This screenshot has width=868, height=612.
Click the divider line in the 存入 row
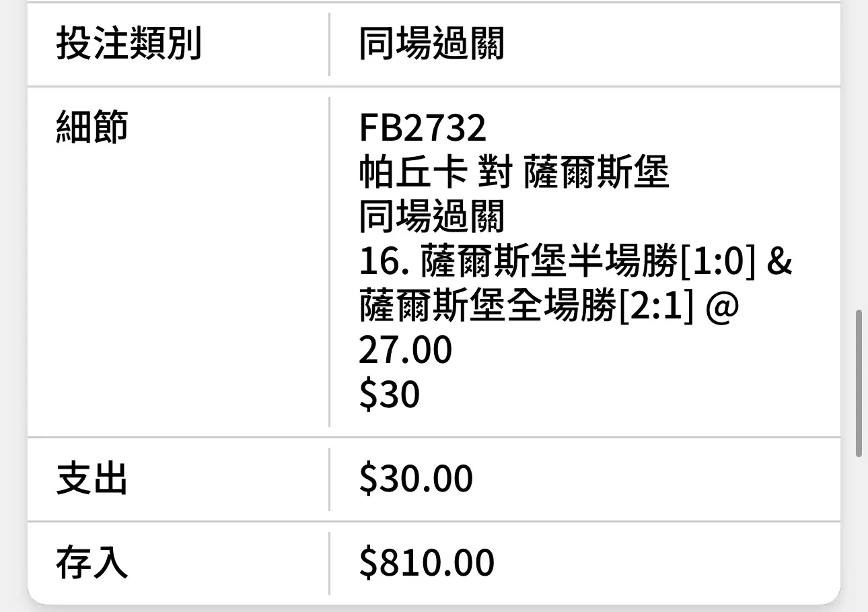pyautogui.click(x=329, y=564)
